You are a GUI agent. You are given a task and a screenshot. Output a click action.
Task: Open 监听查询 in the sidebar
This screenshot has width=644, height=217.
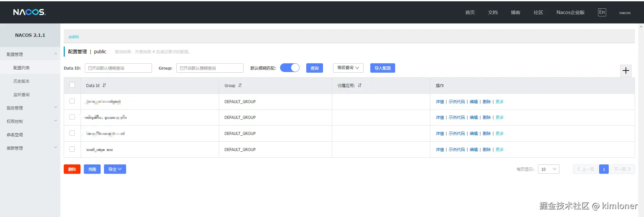(x=21, y=94)
